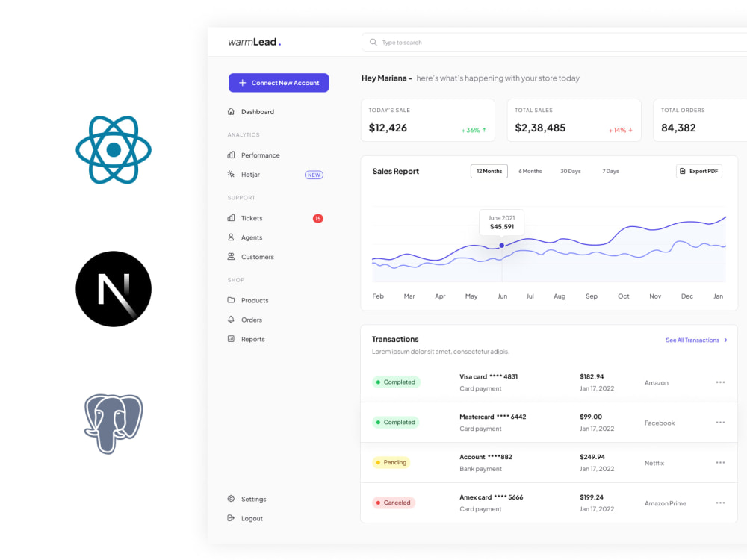The height and width of the screenshot is (560, 747).
Task: Click the Export PDF document icon
Action: click(683, 172)
